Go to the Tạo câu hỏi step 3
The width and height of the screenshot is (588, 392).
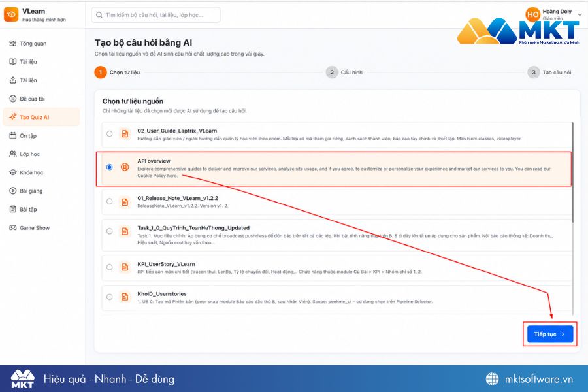549,73
